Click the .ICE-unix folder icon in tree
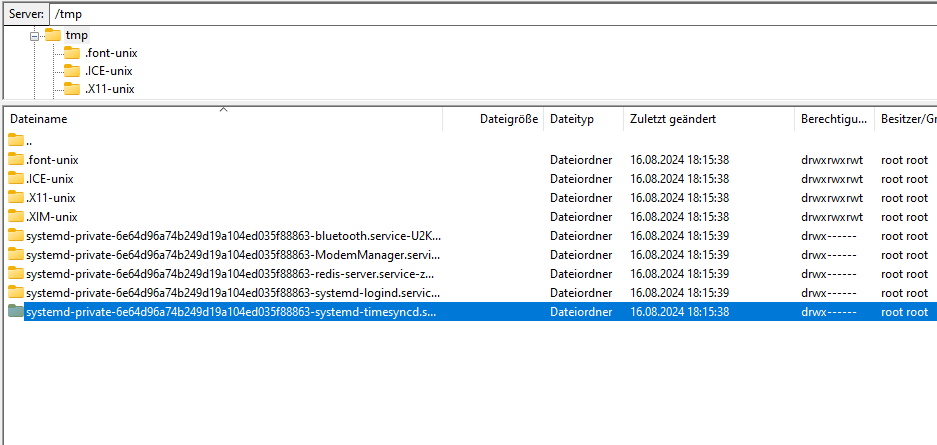This screenshot has width=937, height=445. click(x=72, y=71)
